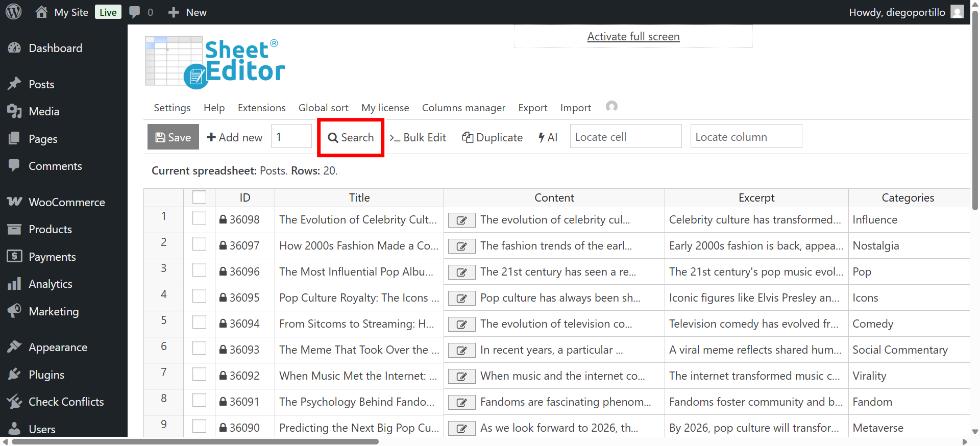Open content editor icon for row 5
The image size is (980, 446).
(x=461, y=325)
